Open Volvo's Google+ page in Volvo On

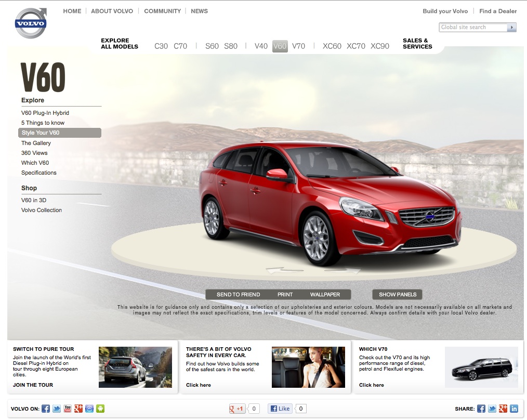(78, 409)
